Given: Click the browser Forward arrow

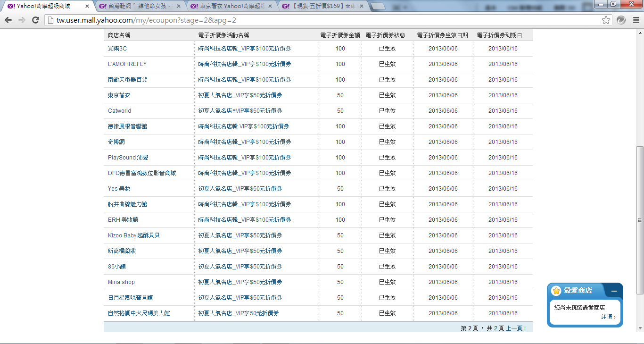Looking at the screenshot, I should tap(22, 20).
